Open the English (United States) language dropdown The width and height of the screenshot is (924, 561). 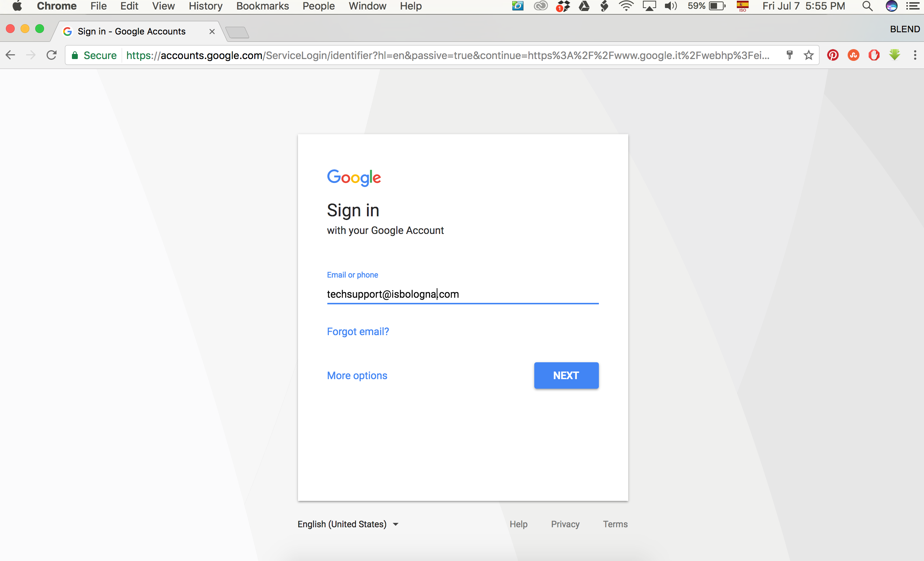pos(348,524)
